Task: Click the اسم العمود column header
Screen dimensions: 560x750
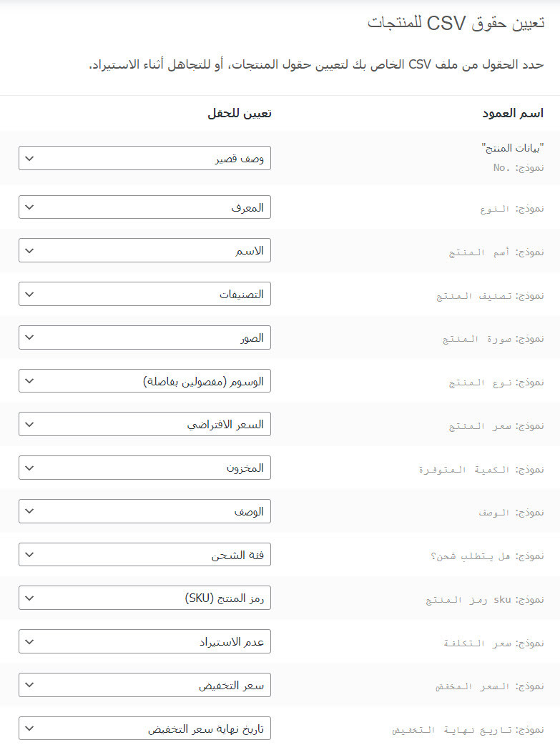Action: pos(512,113)
